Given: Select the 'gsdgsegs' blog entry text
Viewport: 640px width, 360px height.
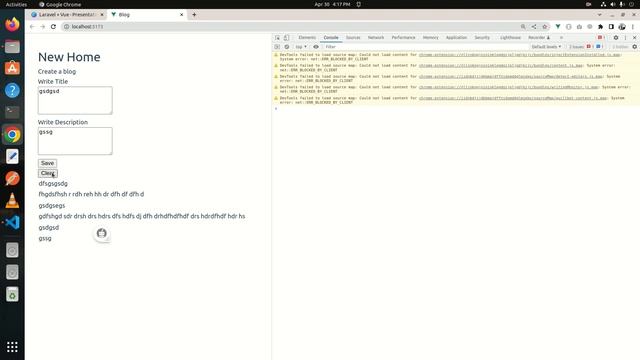Looking at the screenshot, I should pos(52,205).
